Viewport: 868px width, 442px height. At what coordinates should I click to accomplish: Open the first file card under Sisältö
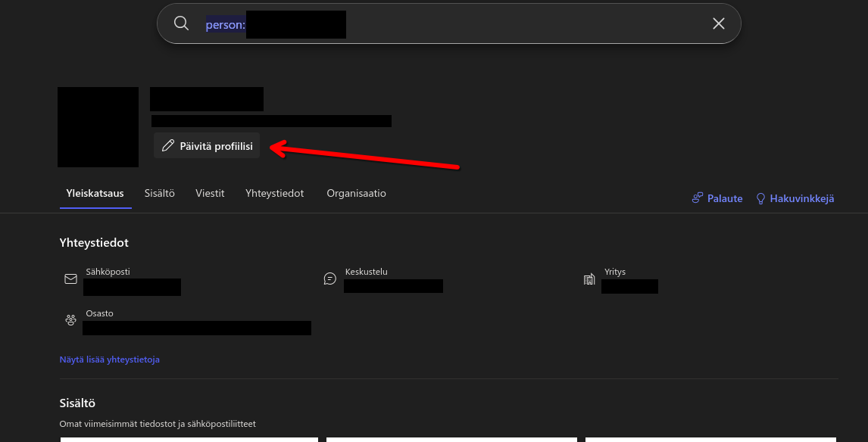coord(189,439)
